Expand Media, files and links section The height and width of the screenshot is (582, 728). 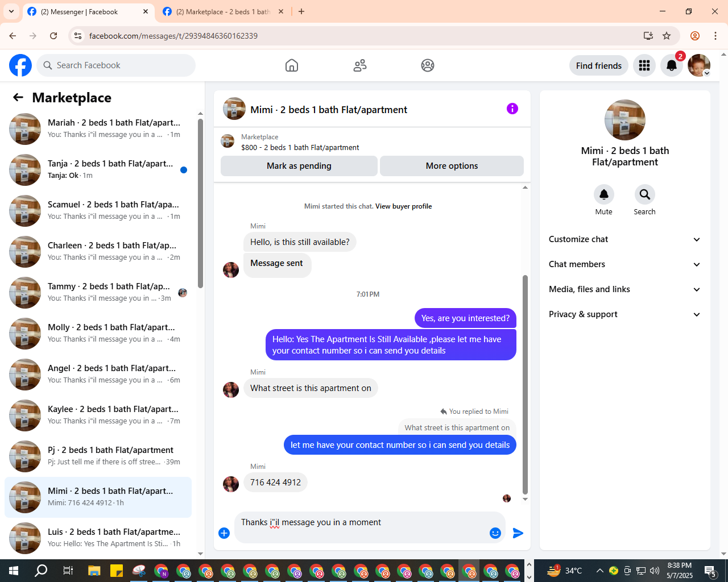tap(625, 289)
